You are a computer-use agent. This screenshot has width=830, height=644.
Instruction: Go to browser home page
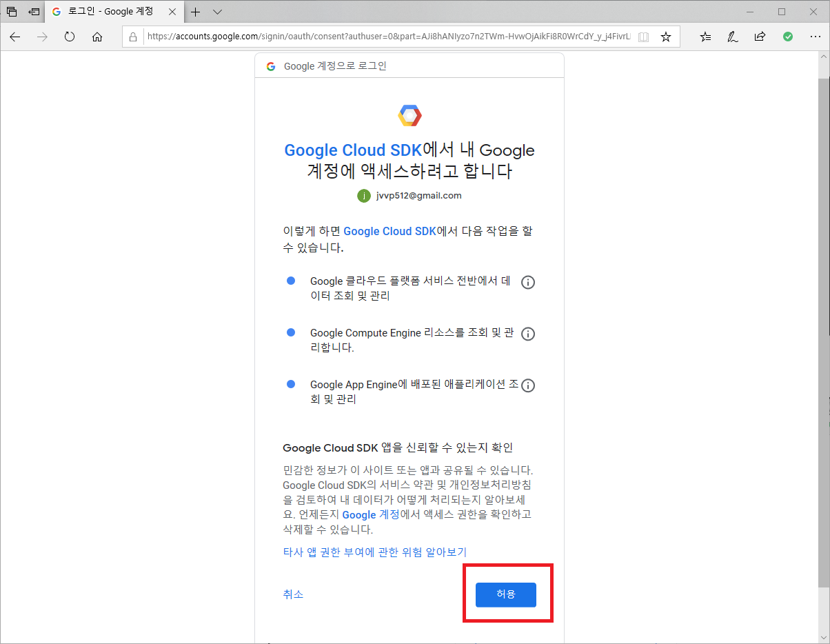[x=97, y=37]
